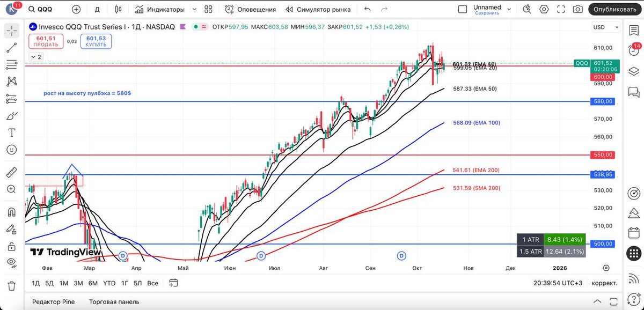Image resolution: width=644 pixels, height=310 pixels.
Task: Click the dividend D marker near Июл
Action: coord(261,256)
